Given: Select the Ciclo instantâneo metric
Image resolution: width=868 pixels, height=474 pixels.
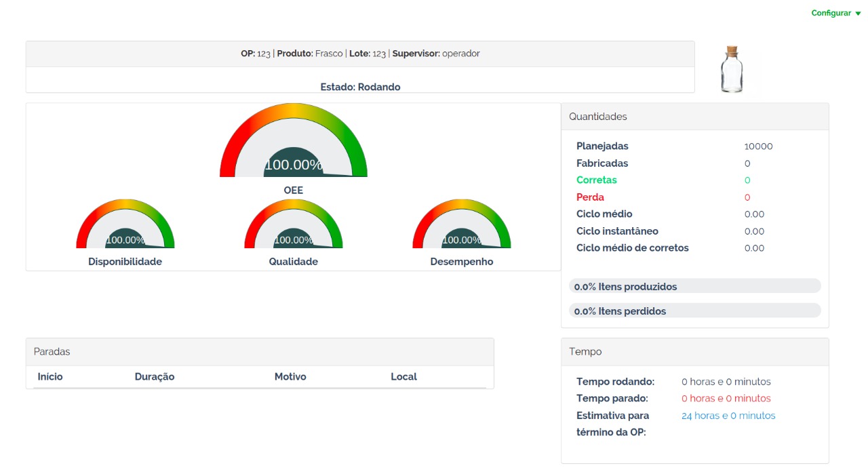Looking at the screenshot, I should pos(617,231).
